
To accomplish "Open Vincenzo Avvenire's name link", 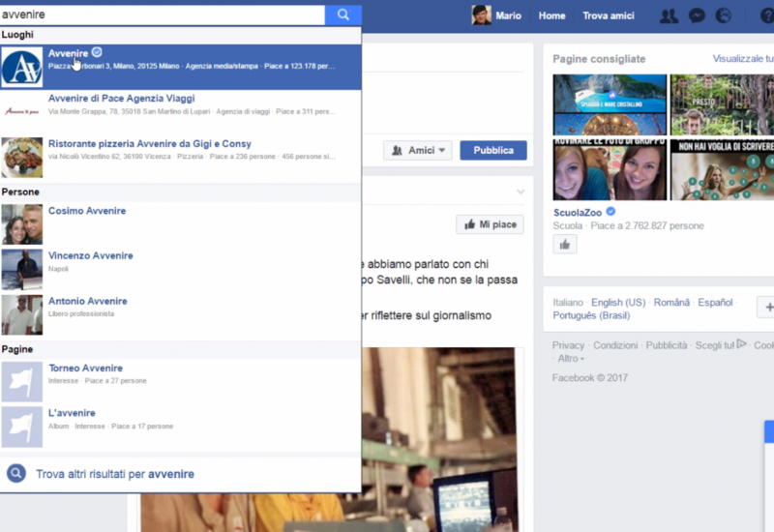I will (90, 255).
